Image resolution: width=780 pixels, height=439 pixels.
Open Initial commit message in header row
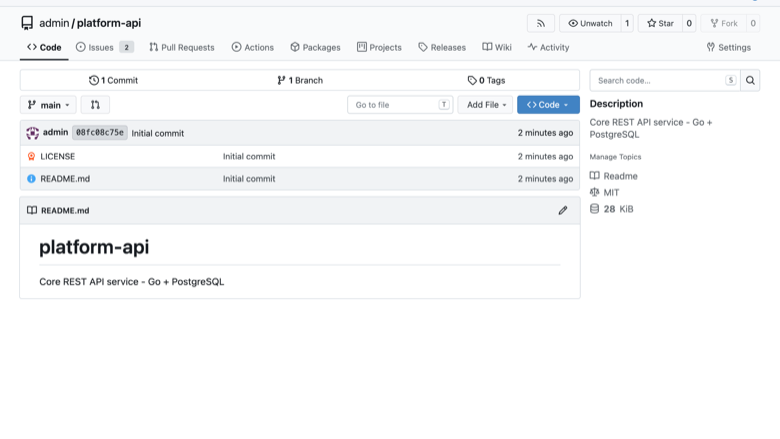(158, 133)
